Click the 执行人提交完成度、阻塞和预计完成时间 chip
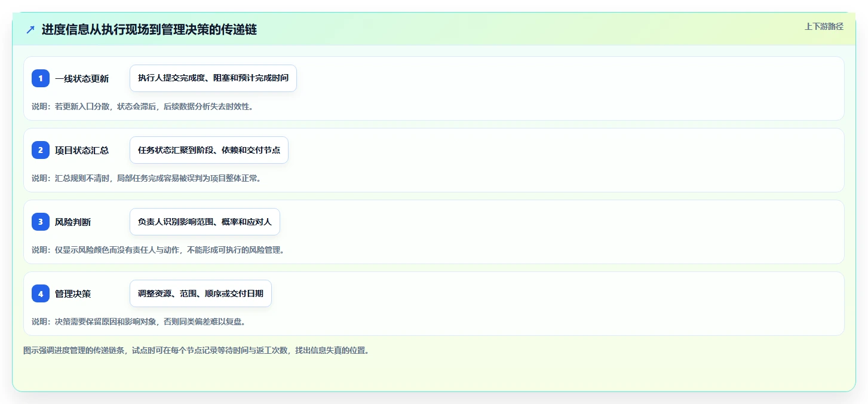This screenshot has height=404, width=868. point(213,78)
